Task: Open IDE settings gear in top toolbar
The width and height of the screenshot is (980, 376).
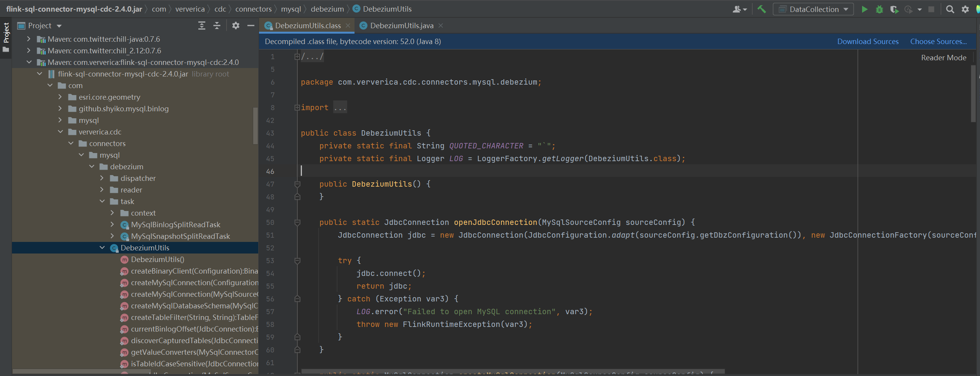Action: pyautogui.click(x=965, y=9)
